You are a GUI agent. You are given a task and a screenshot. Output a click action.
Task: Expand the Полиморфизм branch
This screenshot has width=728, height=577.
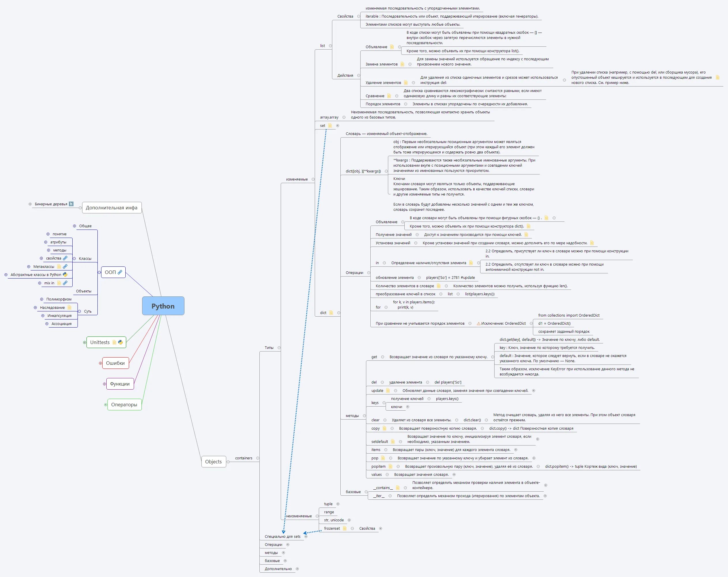(42, 299)
